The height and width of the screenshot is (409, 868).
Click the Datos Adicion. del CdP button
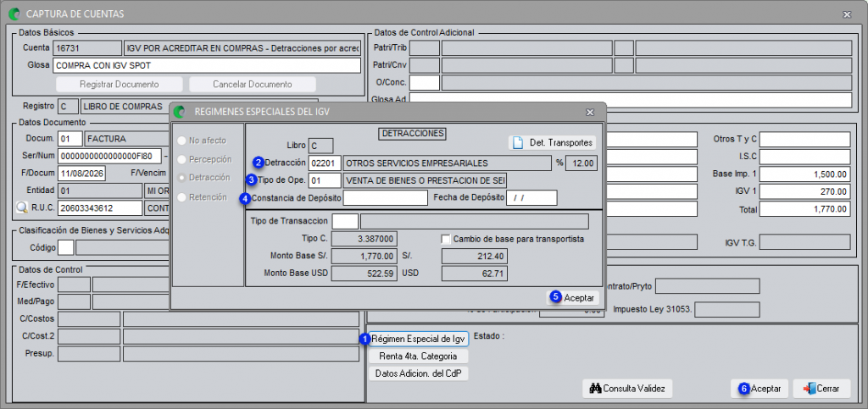tap(419, 373)
